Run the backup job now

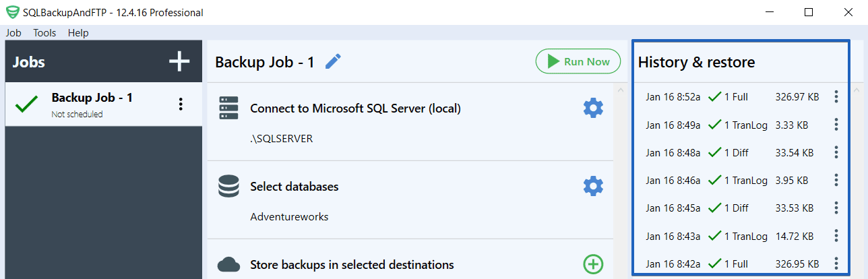578,61
